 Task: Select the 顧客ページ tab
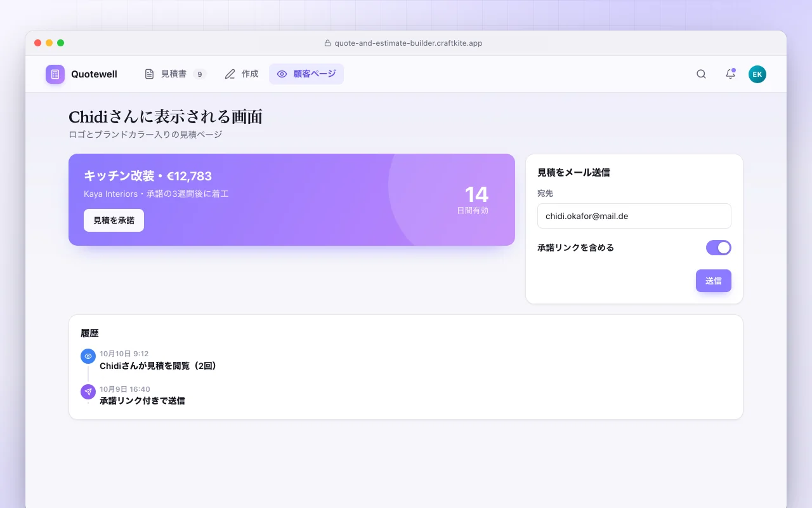[x=306, y=74]
